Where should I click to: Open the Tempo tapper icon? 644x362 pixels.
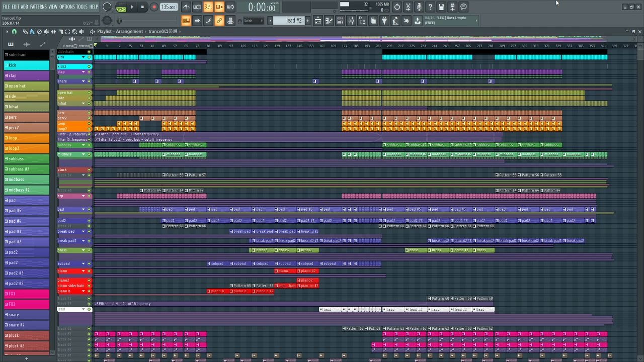click(395, 21)
